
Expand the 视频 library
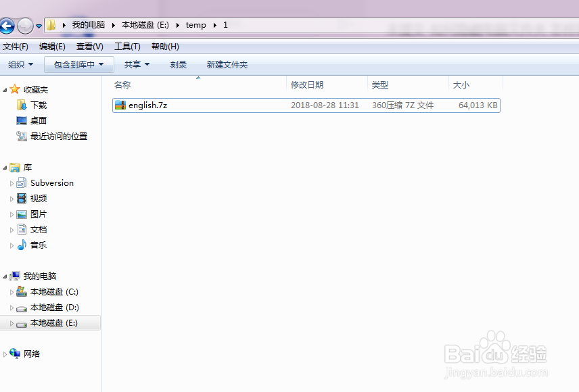pos(11,199)
